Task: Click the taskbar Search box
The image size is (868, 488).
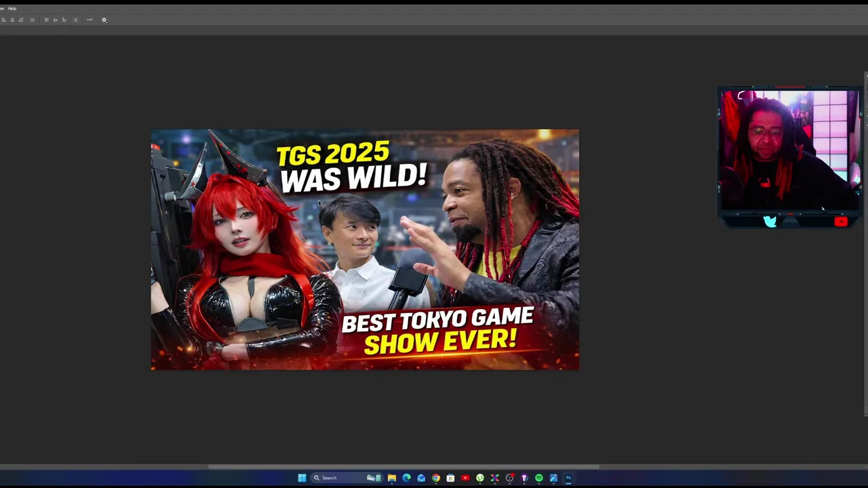Action: click(347, 478)
